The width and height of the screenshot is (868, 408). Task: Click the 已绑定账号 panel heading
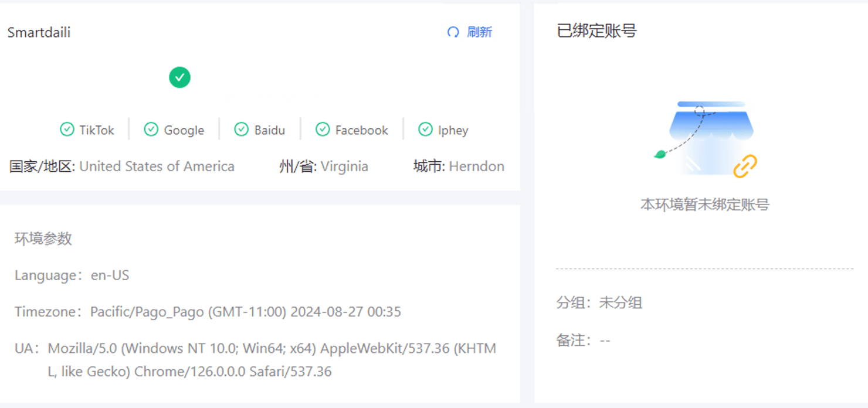click(596, 31)
